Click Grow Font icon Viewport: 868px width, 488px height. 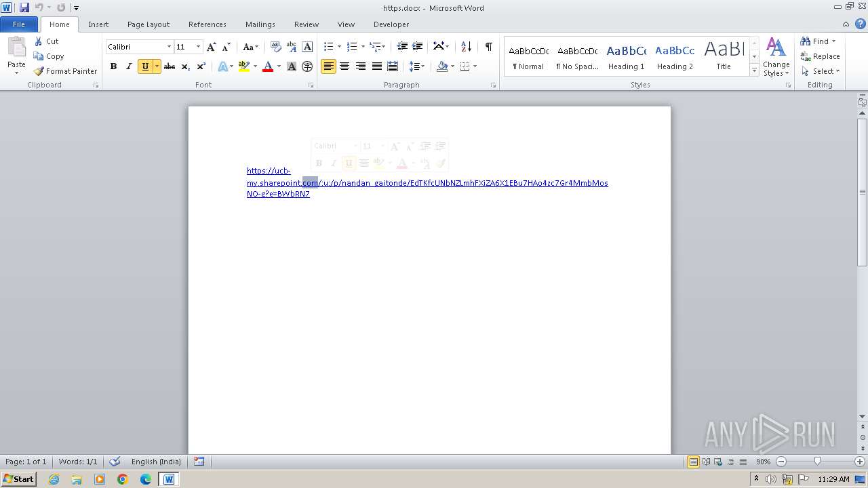(212, 47)
